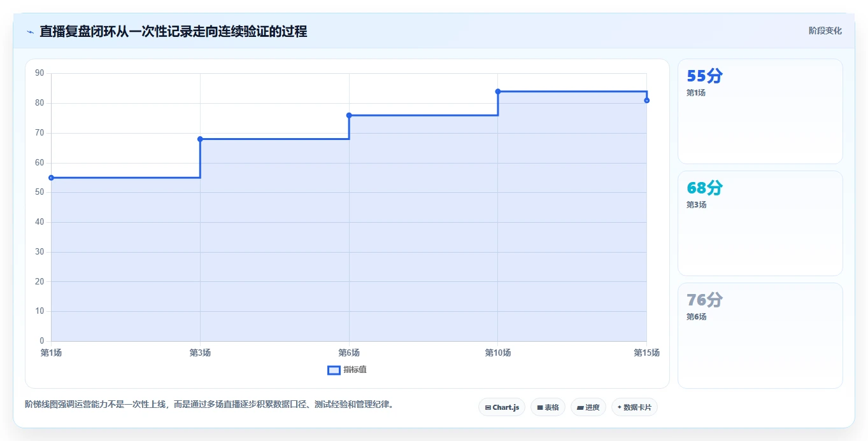Open the 68分 第3场 card
This screenshot has width=868, height=441.
click(760, 223)
